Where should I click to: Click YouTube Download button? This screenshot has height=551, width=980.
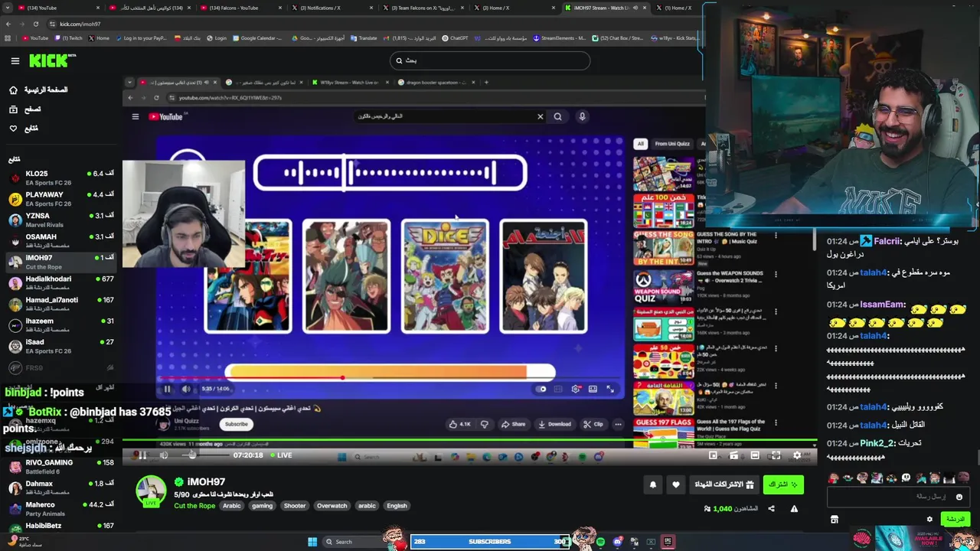click(x=554, y=424)
